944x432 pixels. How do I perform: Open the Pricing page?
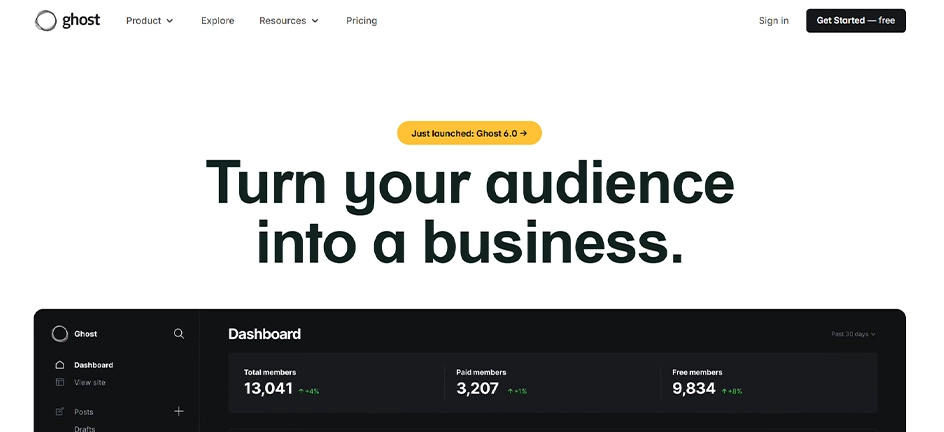point(361,20)
